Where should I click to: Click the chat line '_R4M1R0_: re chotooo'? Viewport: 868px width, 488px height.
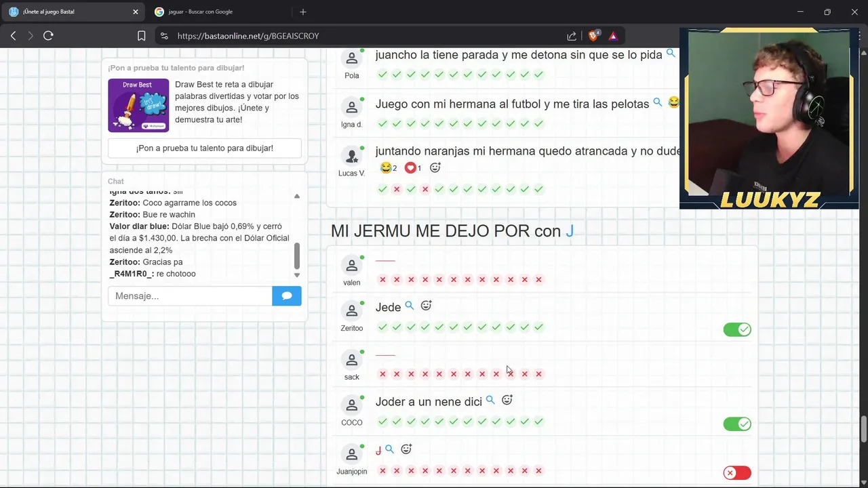point(153,274)
